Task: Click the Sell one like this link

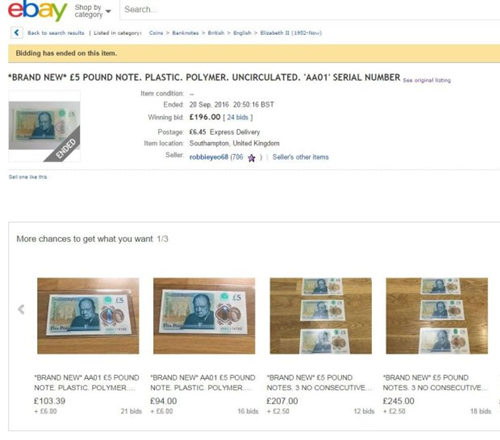Action: pyautogui.click(x=28, y=177)
